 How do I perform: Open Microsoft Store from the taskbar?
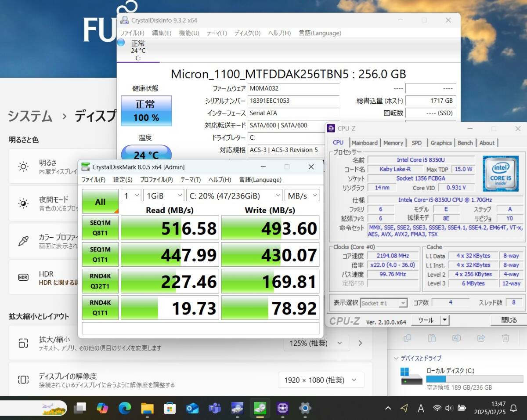click(x=170, y=408)
